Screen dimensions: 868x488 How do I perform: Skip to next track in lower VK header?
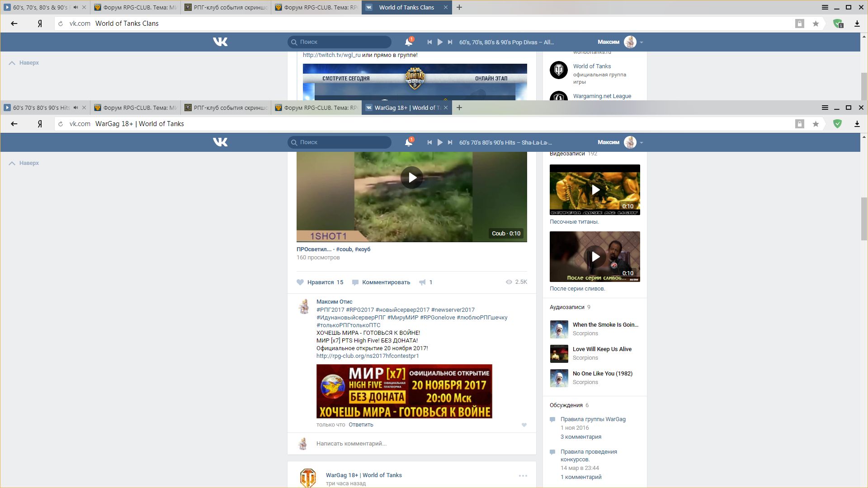pos(450,142)
